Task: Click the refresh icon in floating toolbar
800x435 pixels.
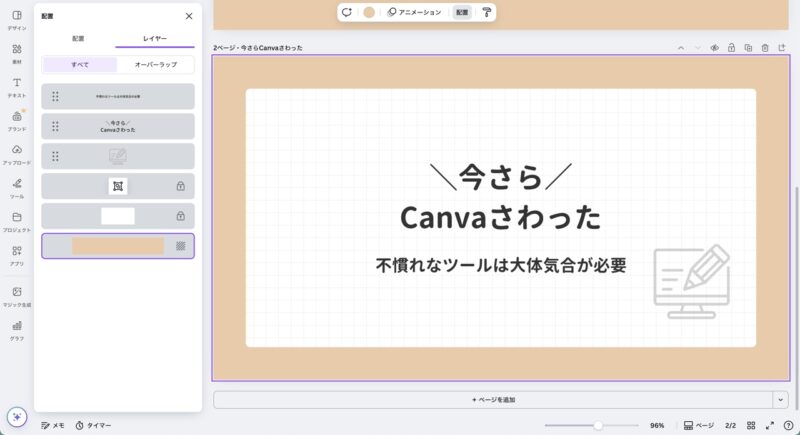Action: (347, 12)
